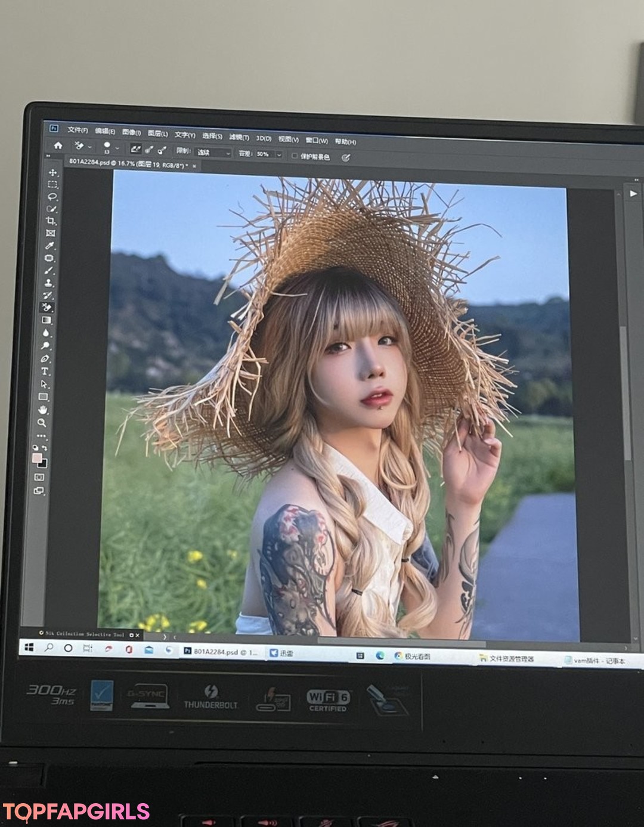Select the Clone Stamp tool
This screenshot has width=644, height=827.
coord(49,283)
